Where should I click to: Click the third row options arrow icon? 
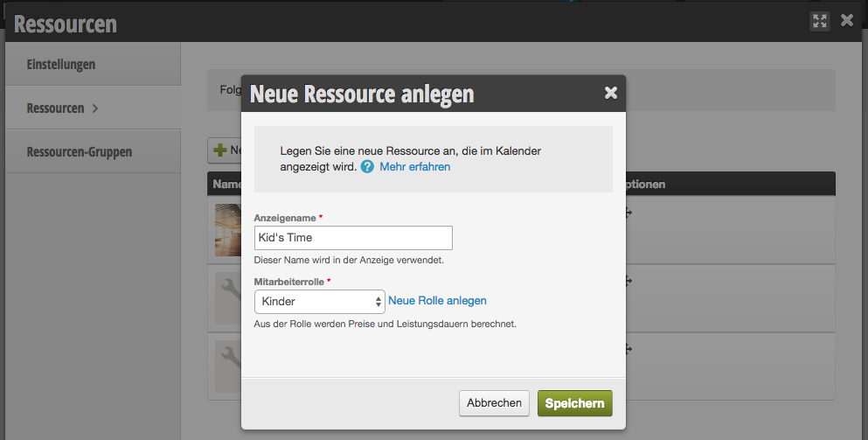628,350
